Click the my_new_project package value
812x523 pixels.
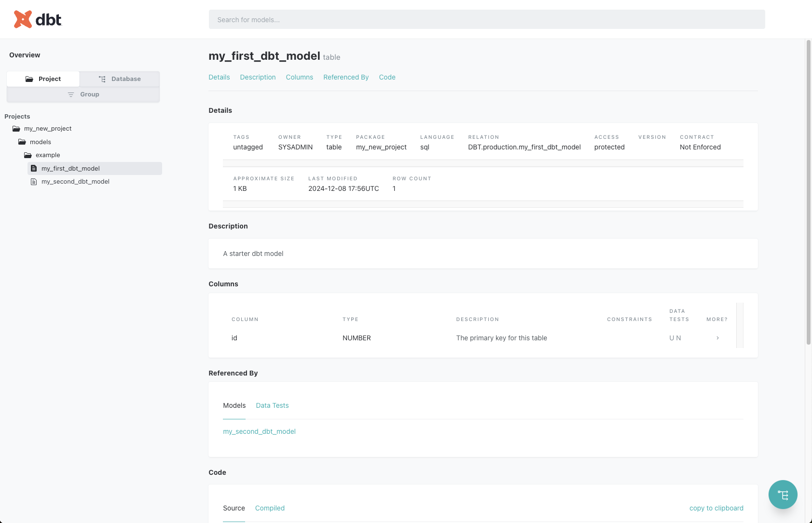click(x=381, y=147)
